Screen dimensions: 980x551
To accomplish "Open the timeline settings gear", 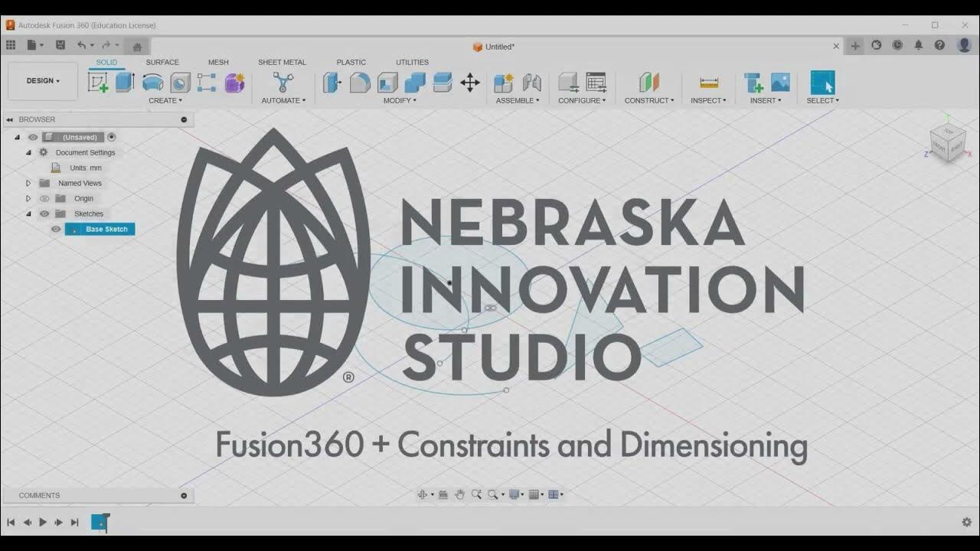I will point(967,522).
